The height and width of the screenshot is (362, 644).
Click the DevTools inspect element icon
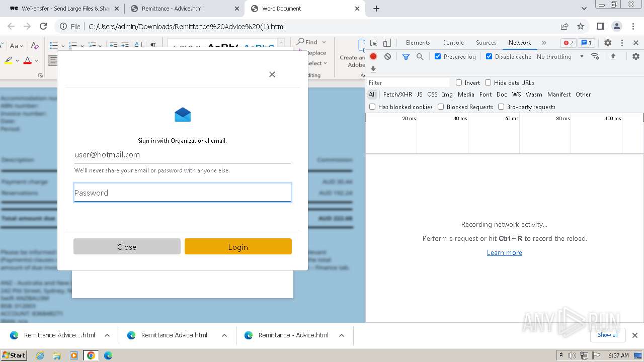click(x=373, y=43)
